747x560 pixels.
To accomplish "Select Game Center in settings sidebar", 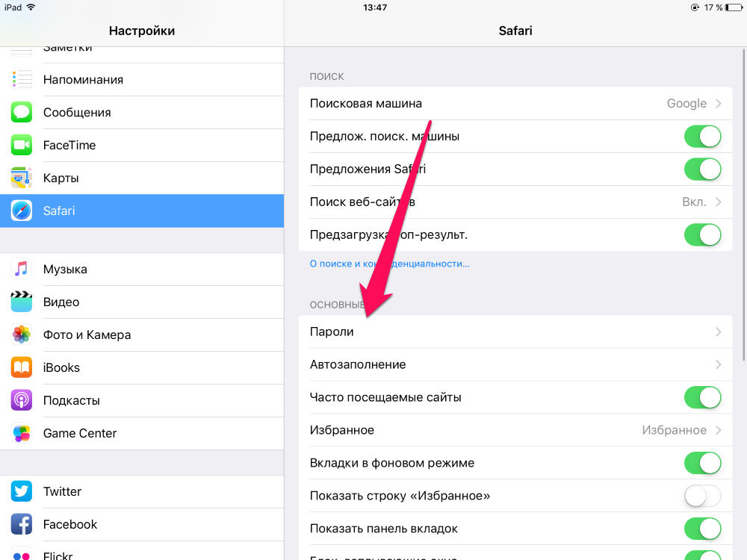I will tap(142, 433).
